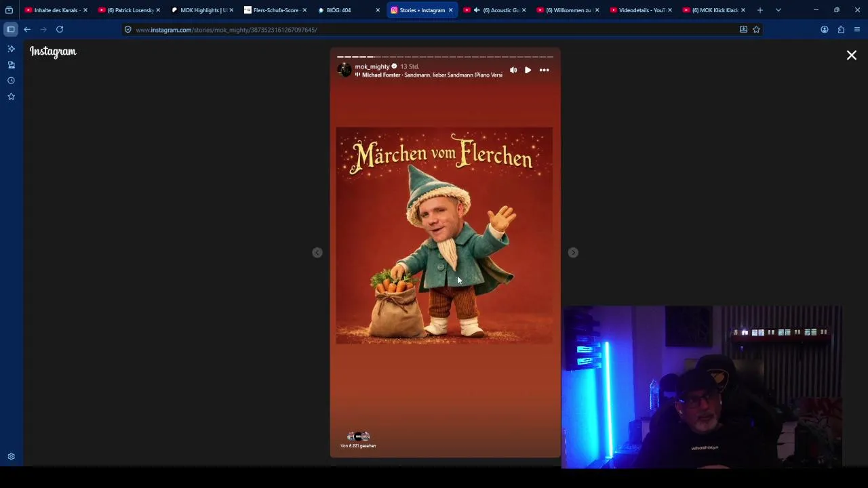
Task: Open sidebar settings gear icon
Action: click(x=11, y=457)
